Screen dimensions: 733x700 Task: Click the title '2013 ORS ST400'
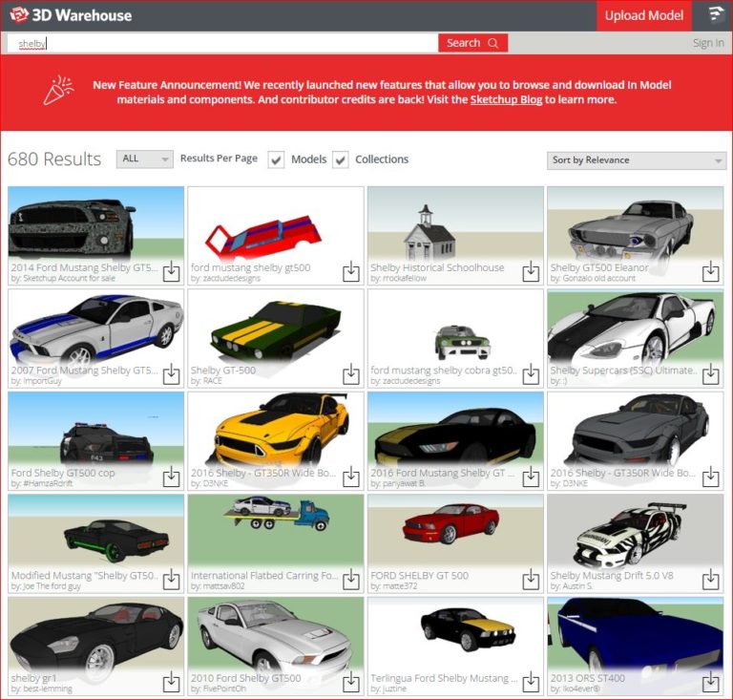(x=587, y=678)
